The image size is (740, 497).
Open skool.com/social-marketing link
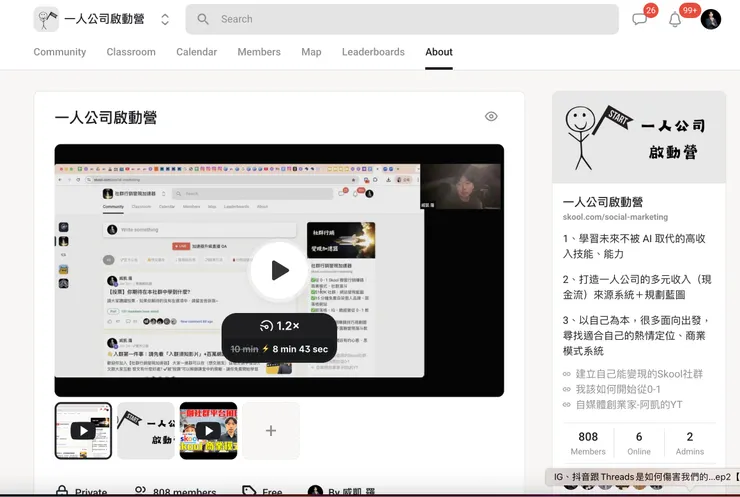coord(615,217)
